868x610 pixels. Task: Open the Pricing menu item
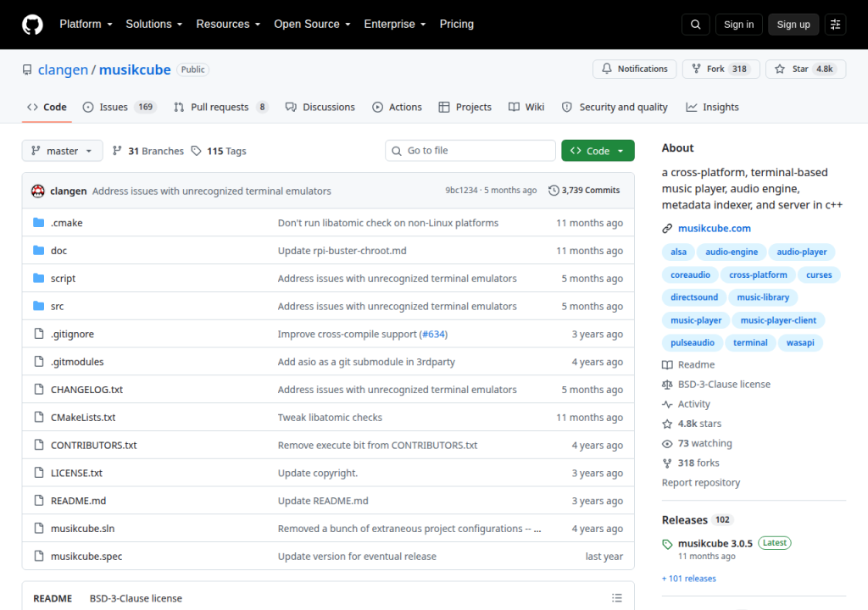(x=457, y=25)
